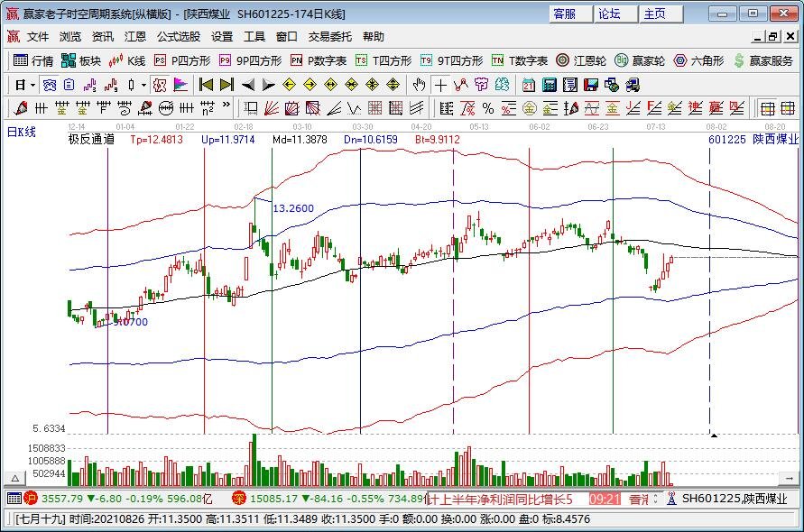Click the 沪 Shanghai index icon
The height and width of the screenshot is (532, 804).
coord(31,498)
